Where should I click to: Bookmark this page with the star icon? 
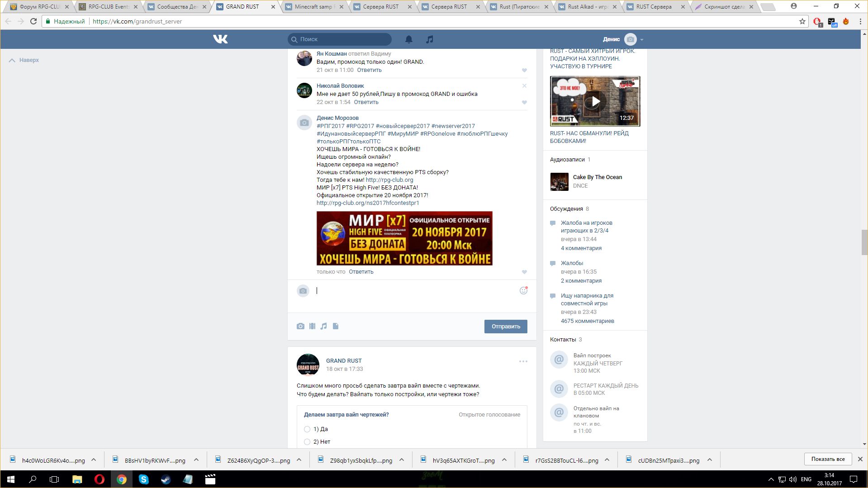pyautogui.click(x=802, y=21)
